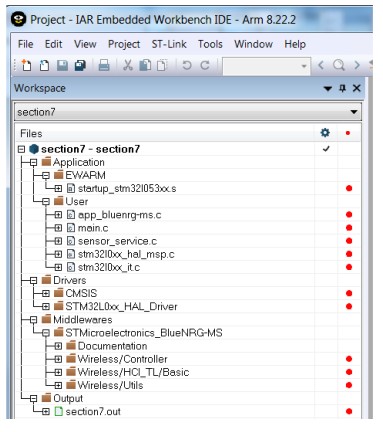Viewport: 383px width, 432px height.
Task: Click the Find magnifier icon
Action: [x=339, y=65]
